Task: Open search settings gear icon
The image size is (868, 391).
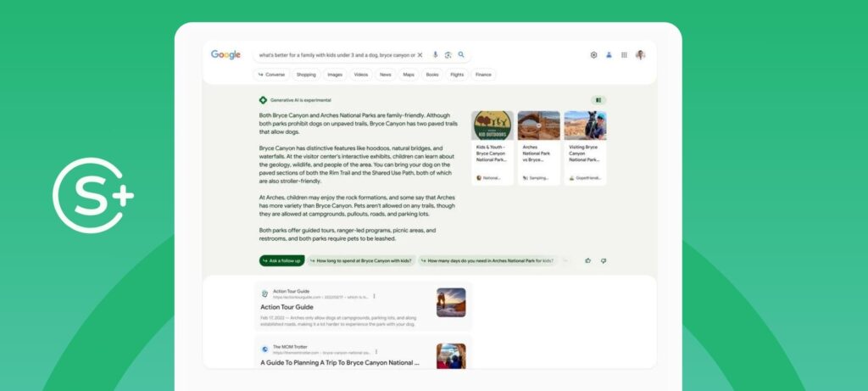Action: coord(593,55)
